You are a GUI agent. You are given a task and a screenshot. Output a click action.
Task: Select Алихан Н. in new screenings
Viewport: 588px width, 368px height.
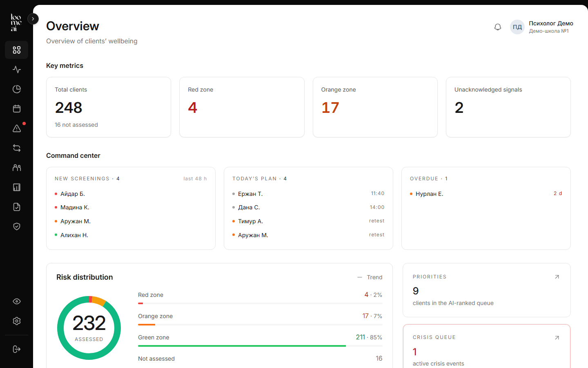[131, 235]
